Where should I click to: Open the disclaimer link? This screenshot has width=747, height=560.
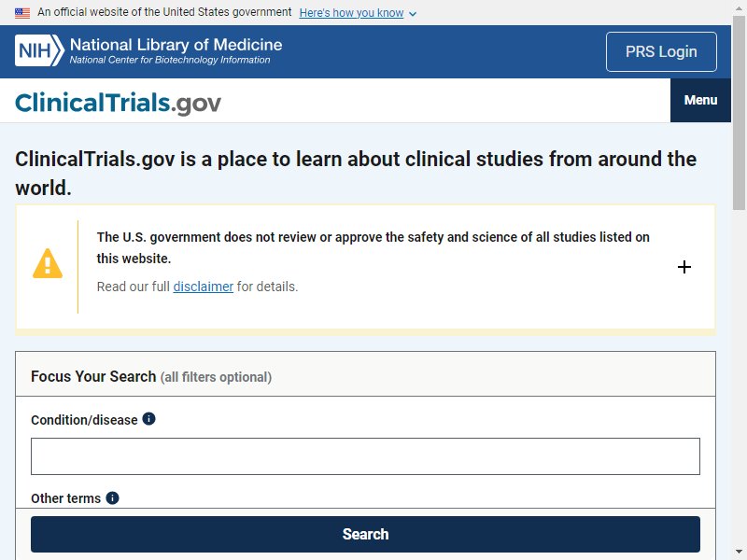(203, 287)
